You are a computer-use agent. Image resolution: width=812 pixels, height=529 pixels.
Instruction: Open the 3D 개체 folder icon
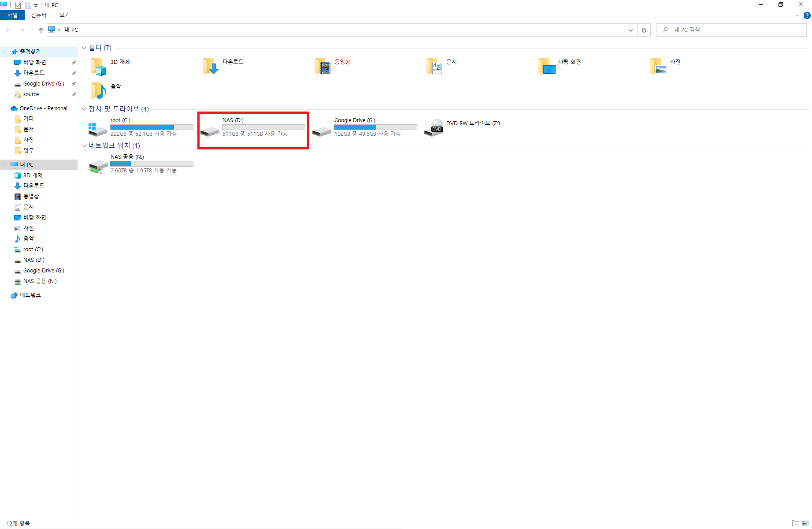[99, 67]
